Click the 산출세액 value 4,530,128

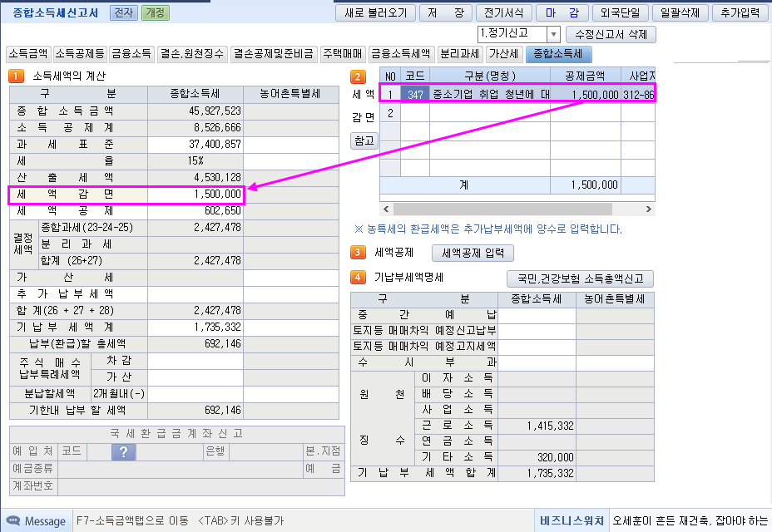195,177
